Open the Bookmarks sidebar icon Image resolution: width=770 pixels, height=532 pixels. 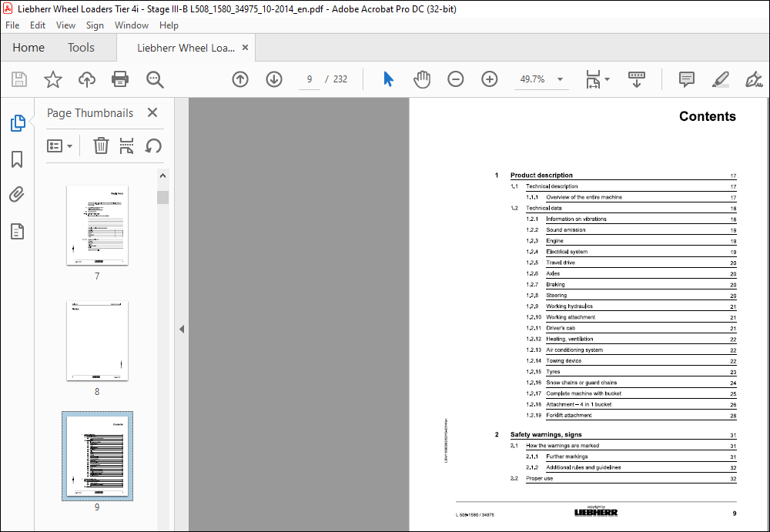17,159
